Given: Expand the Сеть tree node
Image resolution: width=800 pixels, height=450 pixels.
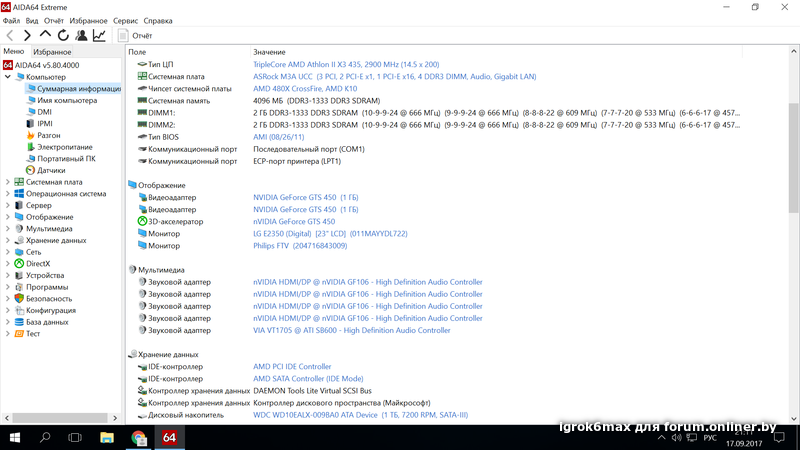Looking at the screenshot, I should point(8,252).
